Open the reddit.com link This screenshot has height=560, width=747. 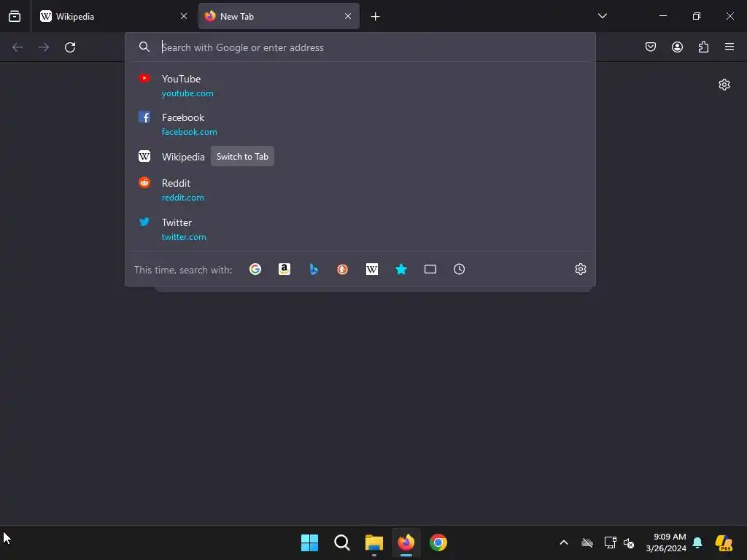click(183, 198)
